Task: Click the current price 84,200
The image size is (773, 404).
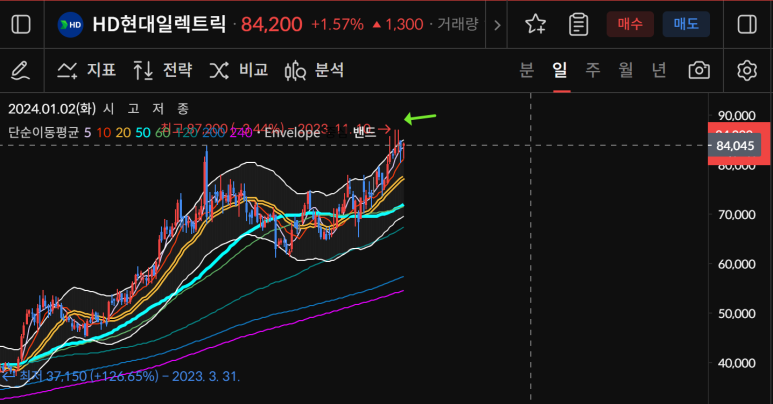Action: (x=272, y=24)
